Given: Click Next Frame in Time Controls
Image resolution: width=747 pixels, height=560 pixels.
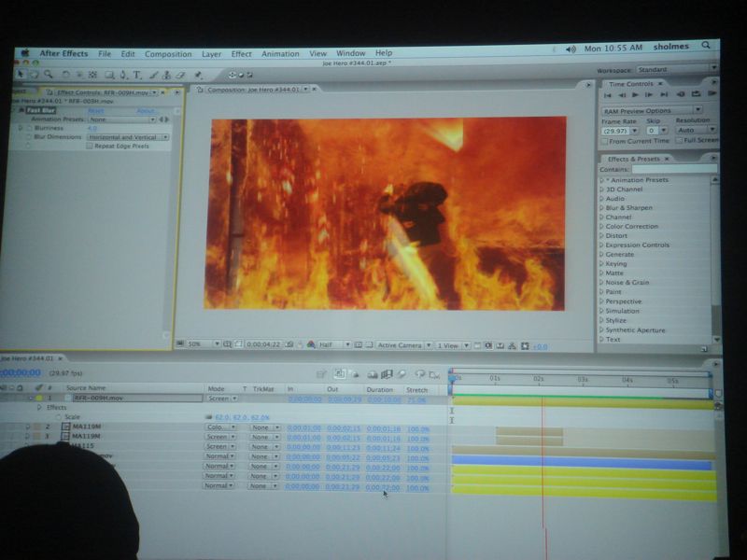Looking at the screenshot, I should [649, 95].
